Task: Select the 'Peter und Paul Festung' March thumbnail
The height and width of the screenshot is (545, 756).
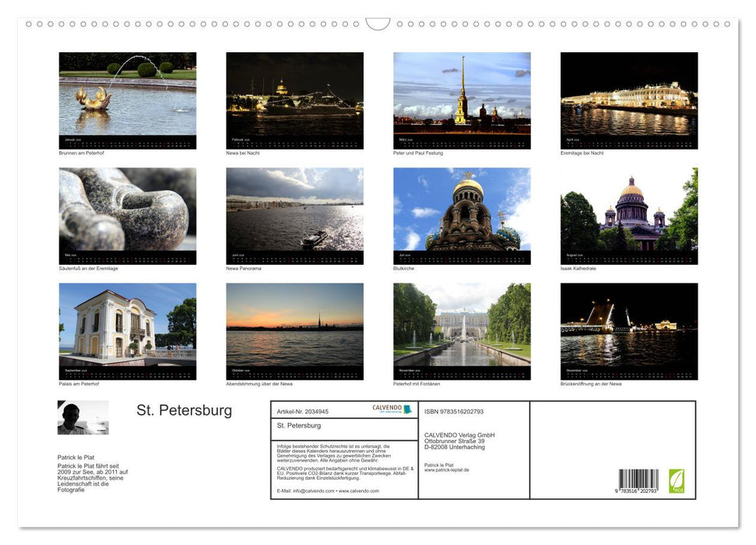Action: [x=462, y=100]
